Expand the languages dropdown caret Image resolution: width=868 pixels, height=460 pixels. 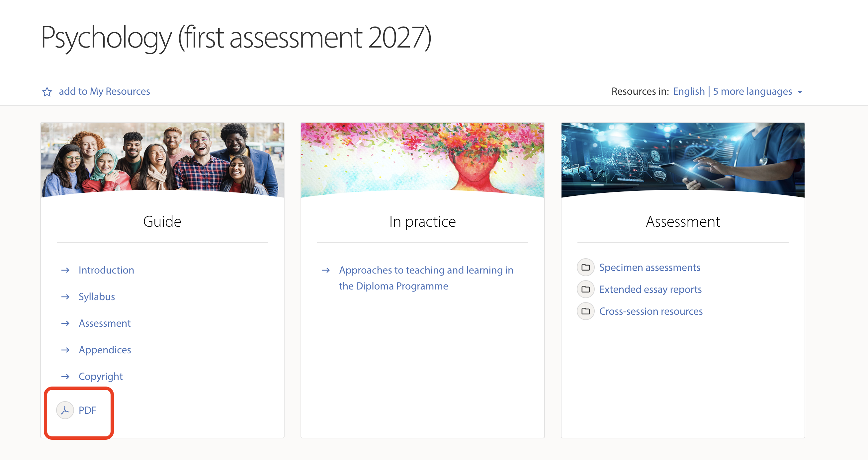point(800,92)
